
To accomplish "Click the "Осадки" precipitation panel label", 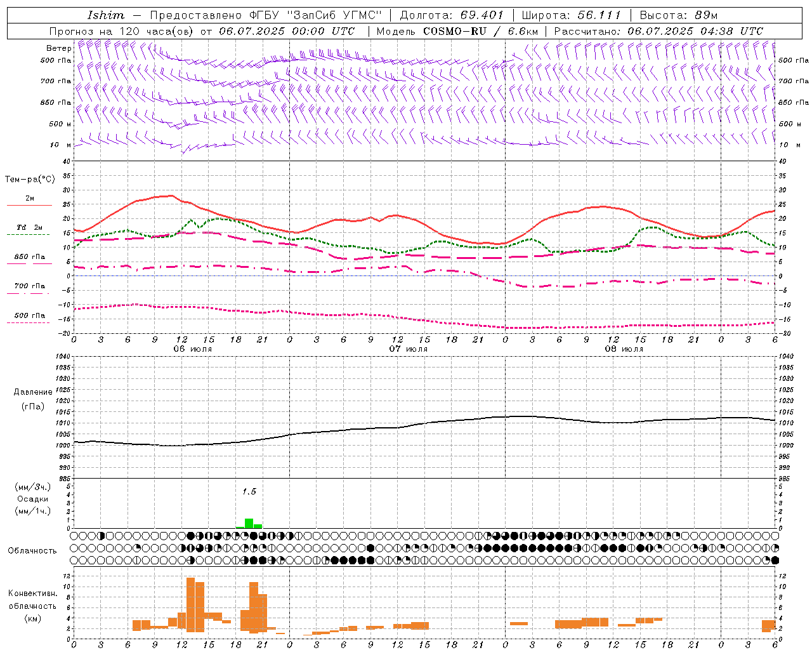I will tap(32, 499).
